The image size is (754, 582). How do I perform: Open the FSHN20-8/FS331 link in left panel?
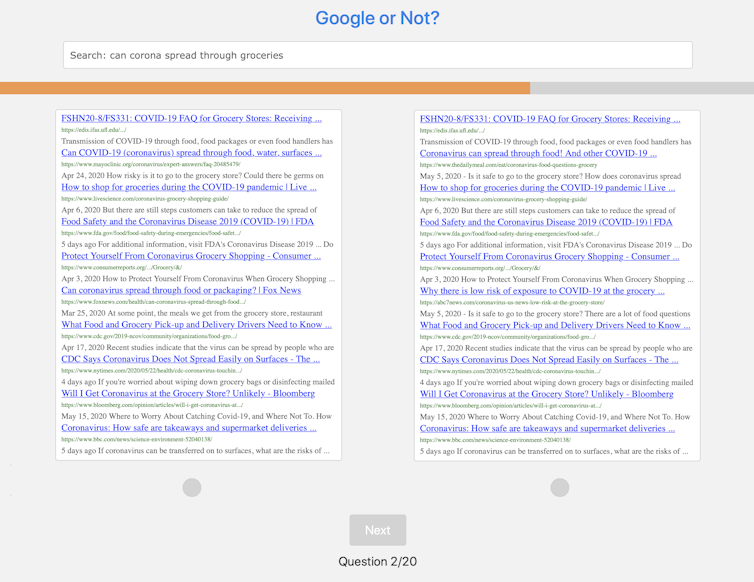click(x=191, y=118)
